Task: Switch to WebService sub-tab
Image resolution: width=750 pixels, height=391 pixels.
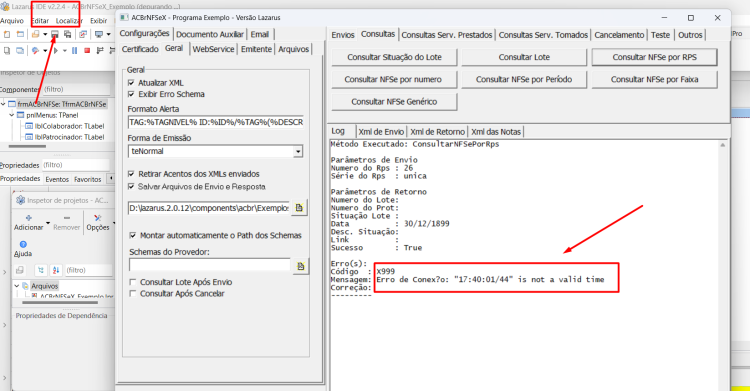Action: (x=213, y=49)
